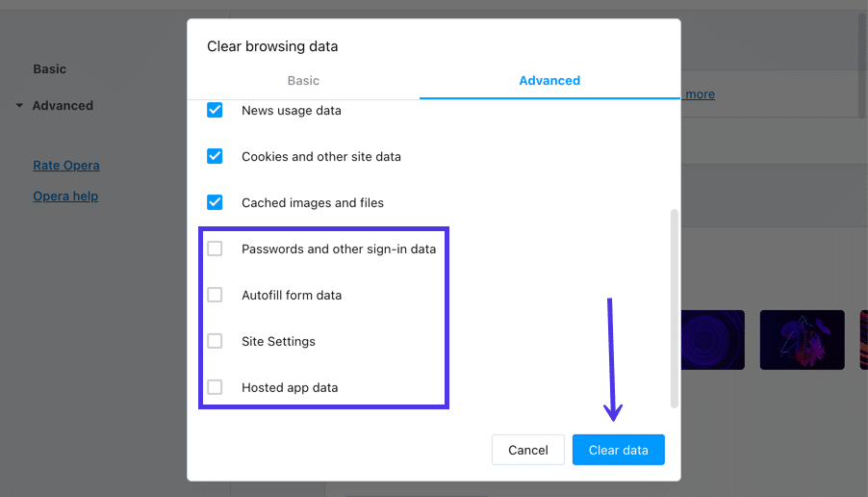Switch to the Basic tab
The width and height of the screenshot is (868, 497).
pyautogui.click(x=303, y=81)
